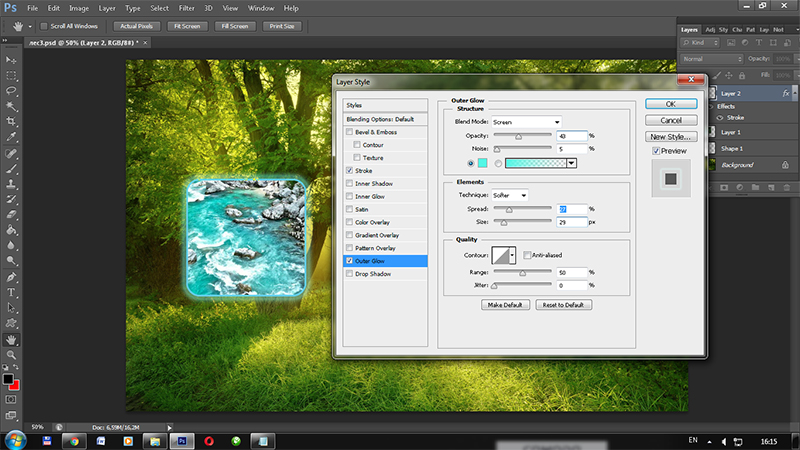Open Chrome from the taskbar
The height and width of the screenshot is (450, 800).
pyautogui.click(x=74, y=441)
